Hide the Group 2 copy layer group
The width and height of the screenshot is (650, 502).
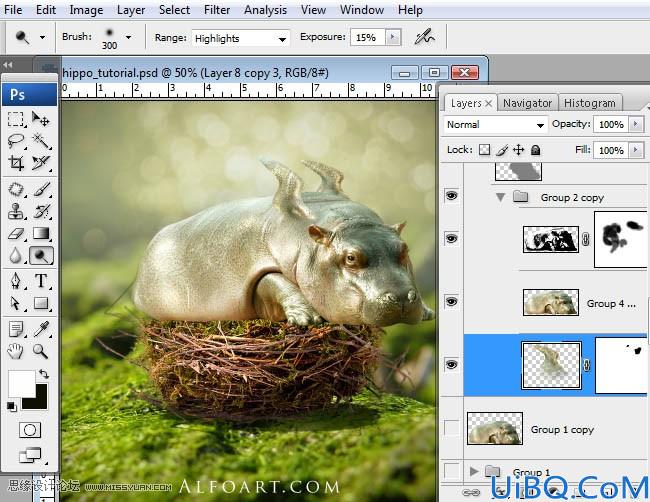click(x=451, y=195)
